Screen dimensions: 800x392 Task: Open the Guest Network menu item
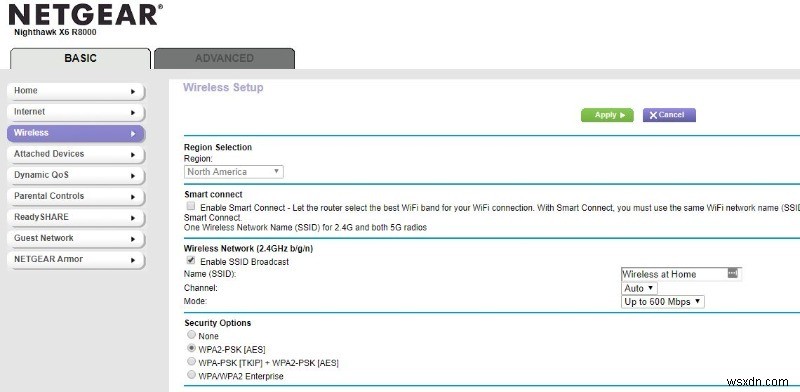point(76,238)
